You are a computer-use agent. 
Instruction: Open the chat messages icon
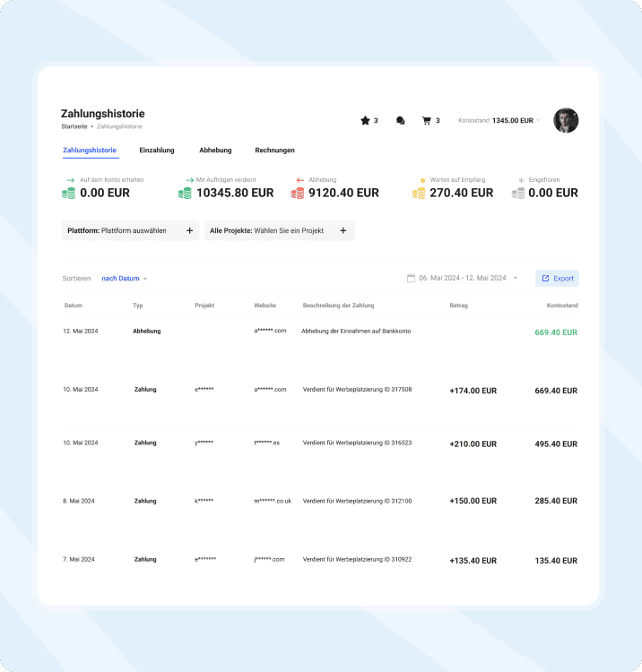pos(400,120)
